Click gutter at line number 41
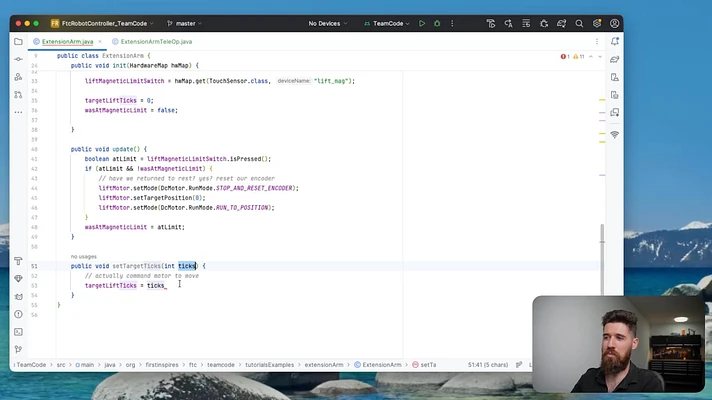The image size is (712, 400). (35, 159)
